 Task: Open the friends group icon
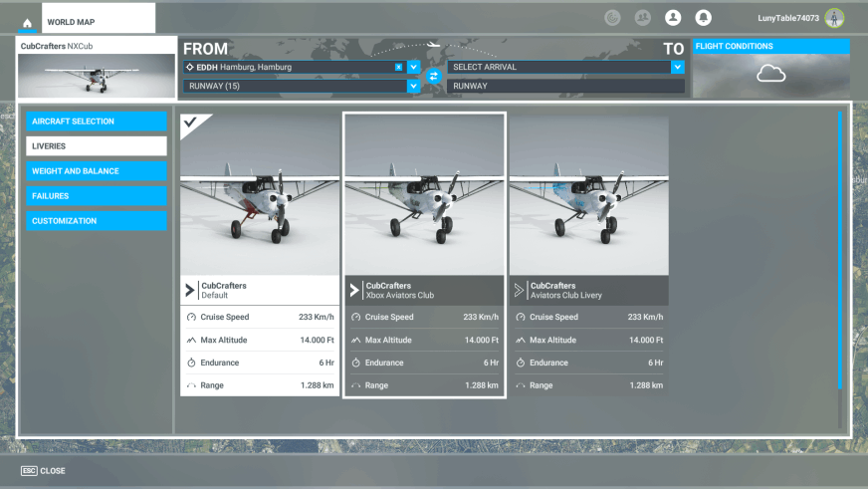(643, 18)
